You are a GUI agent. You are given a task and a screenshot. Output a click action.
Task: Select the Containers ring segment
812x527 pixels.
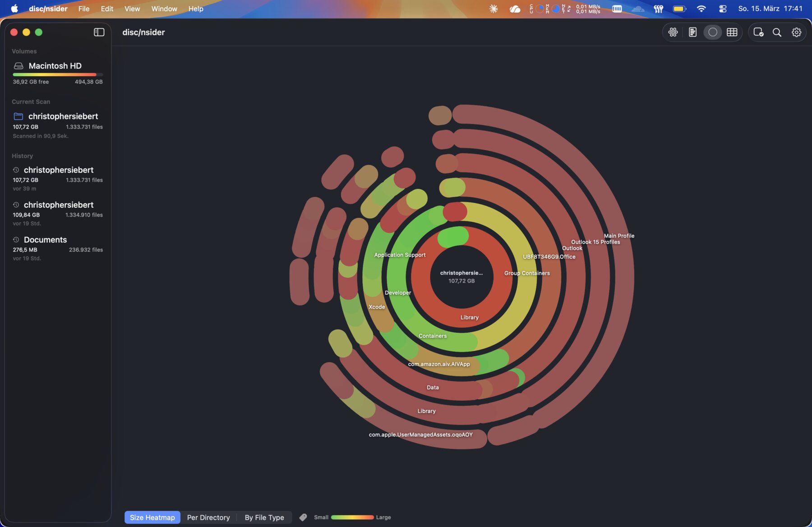[x=433, y=336]
